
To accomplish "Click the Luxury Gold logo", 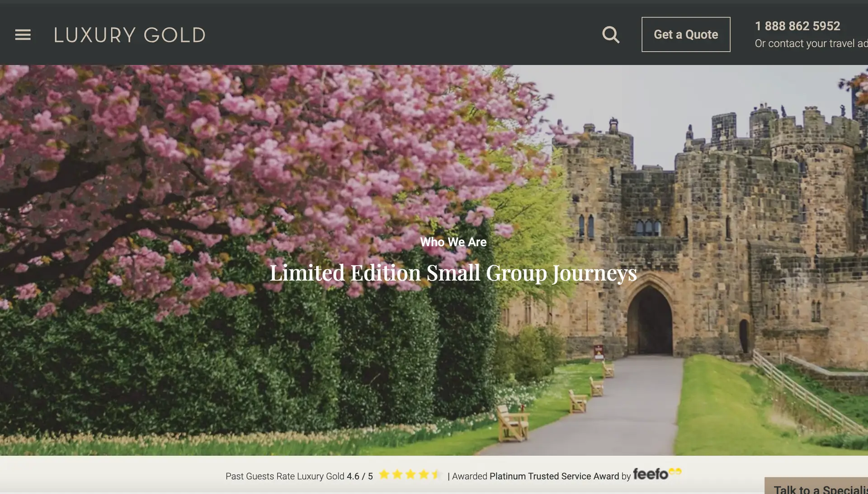I will pyautogui.click(x=130, y=35).
